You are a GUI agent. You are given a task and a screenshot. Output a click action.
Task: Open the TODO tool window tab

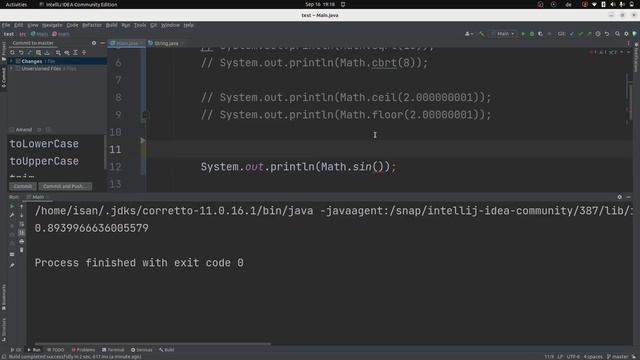tap(56, 350)
